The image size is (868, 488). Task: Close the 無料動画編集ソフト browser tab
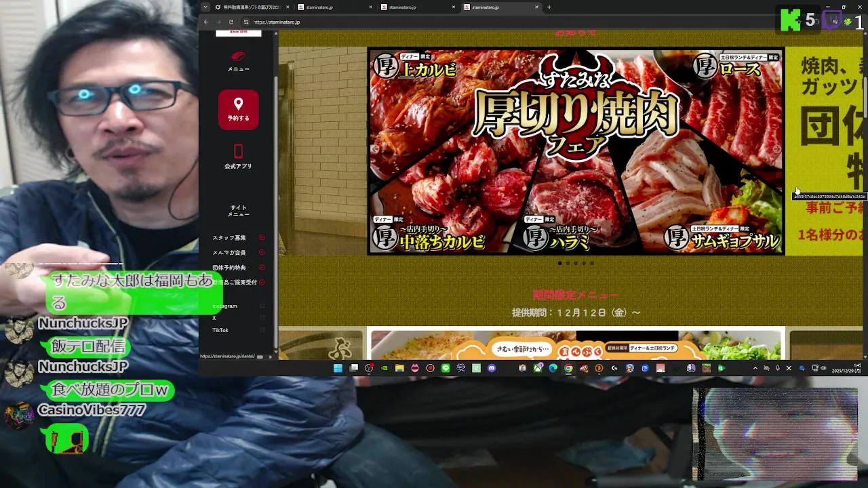point(288,7)
